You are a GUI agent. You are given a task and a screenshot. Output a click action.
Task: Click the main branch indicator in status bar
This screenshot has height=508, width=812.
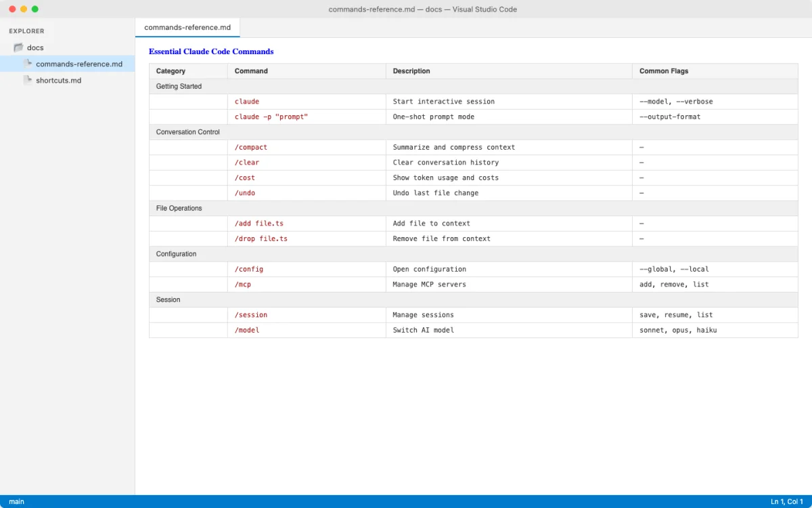(16, 501)
